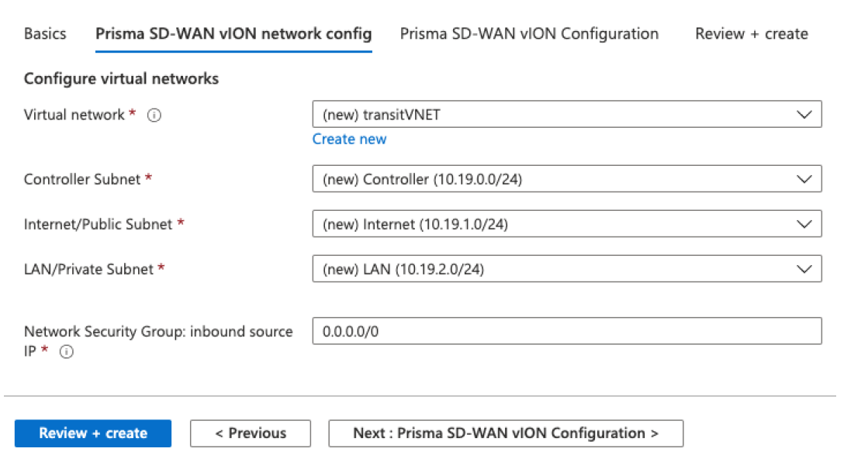Click Next: Prisma SD-WAN vION Configuration button
This screenshot has width=868, height=476.
point(506,433)
